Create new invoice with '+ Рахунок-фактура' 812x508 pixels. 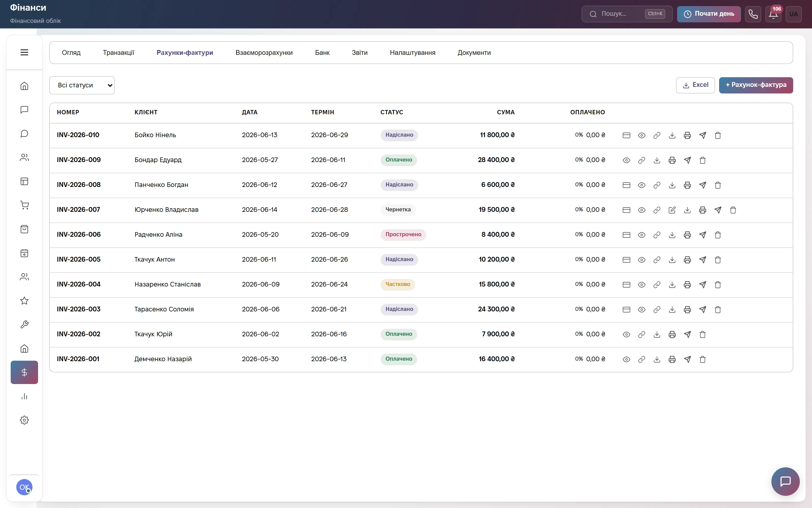[x=756, y=85]
